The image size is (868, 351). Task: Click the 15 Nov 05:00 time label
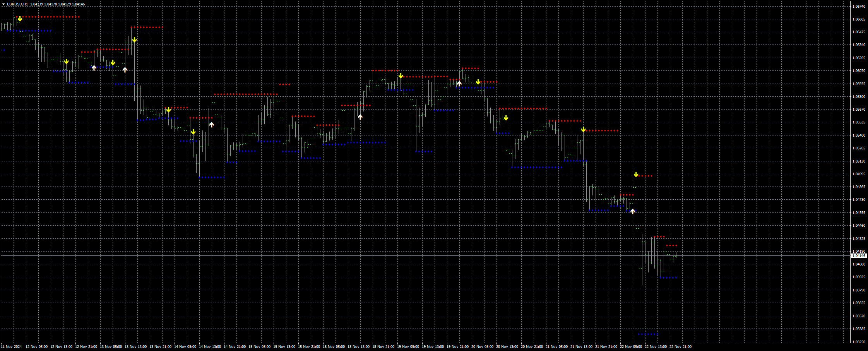click(259, 347)
